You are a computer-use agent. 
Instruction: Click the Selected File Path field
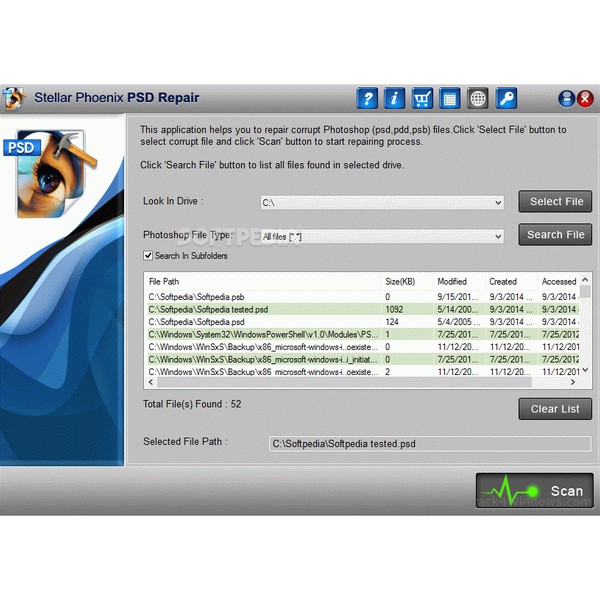[430, 444]
